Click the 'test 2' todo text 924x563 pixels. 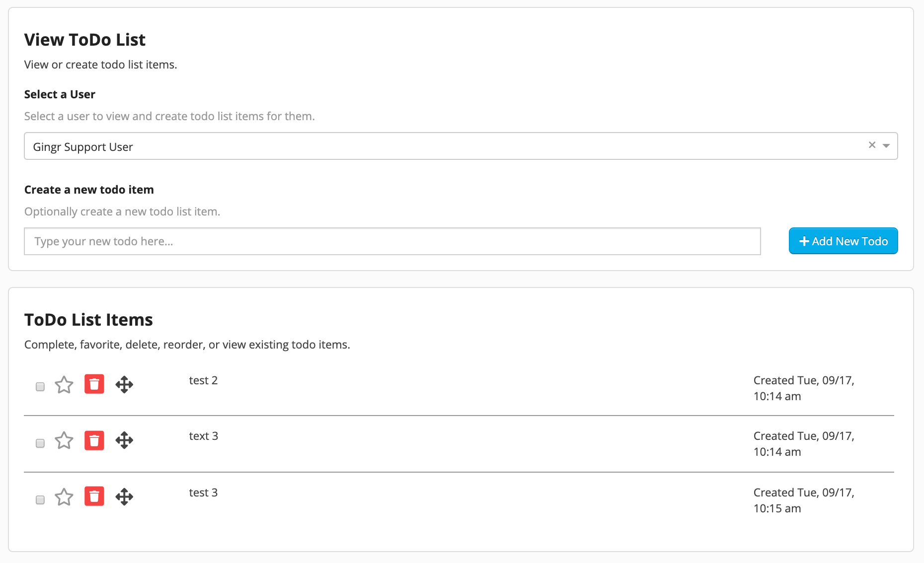203,380
